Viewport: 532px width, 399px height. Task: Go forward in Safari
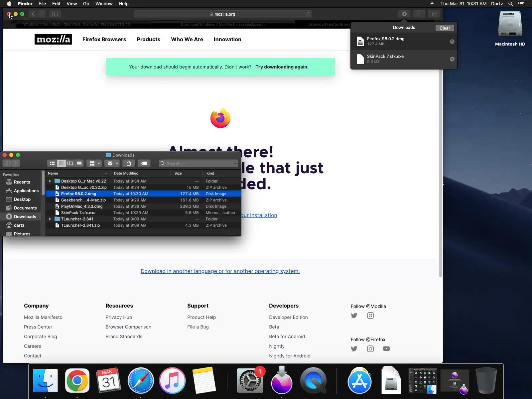pos(41,14)
